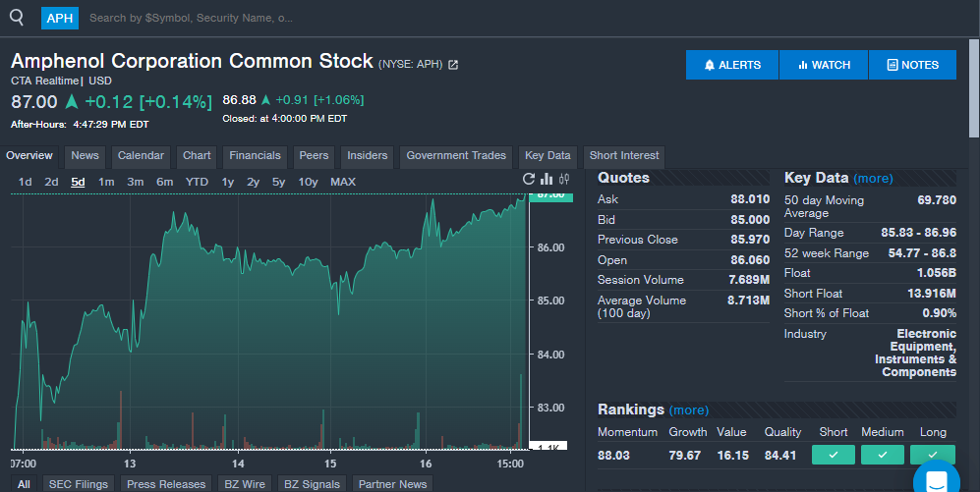Click Session Volume value 7.689M
This screenshot has height=492, width=980.
point(749,280)
